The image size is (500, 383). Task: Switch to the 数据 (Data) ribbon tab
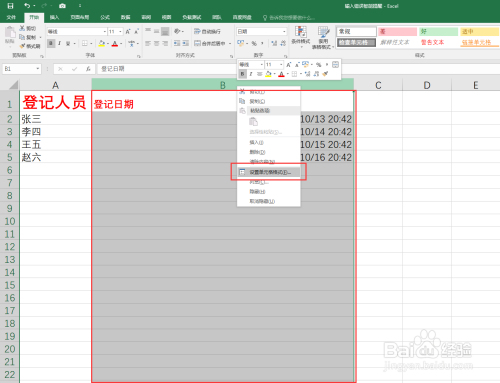coord(125,17)
